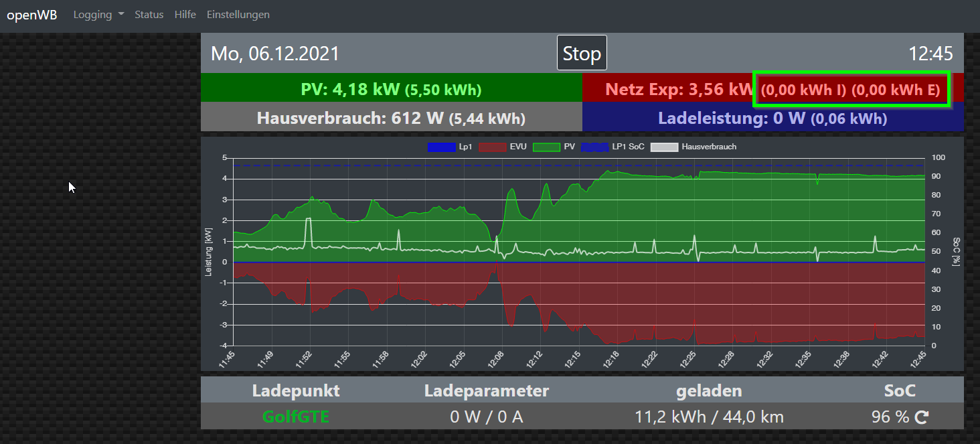Open the Hilfe menu item
This screenshot has width=980, height=444.
pyautogui.click(x=185, y=14)
